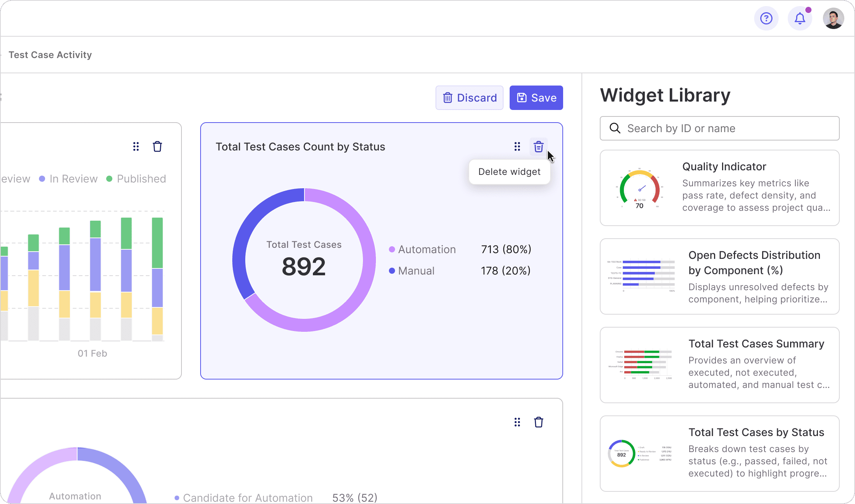855x504 pixels.
Task: Grab the drag handle on the donut widget
Action: click(517, 147)
